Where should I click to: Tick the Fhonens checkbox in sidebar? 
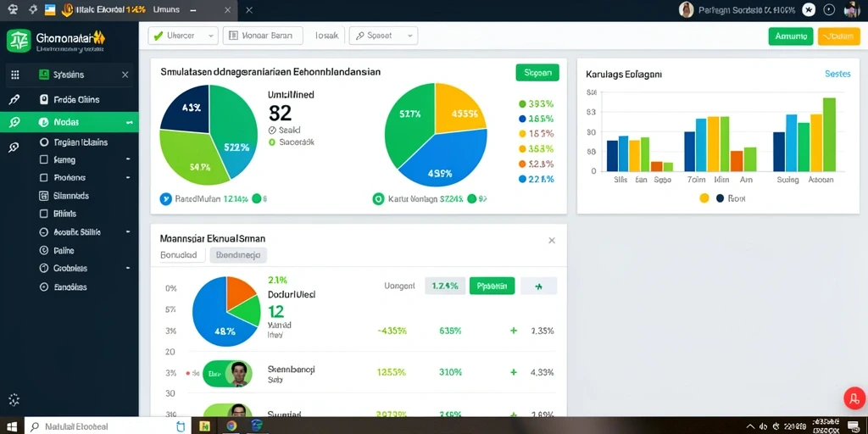click(44, 178)
